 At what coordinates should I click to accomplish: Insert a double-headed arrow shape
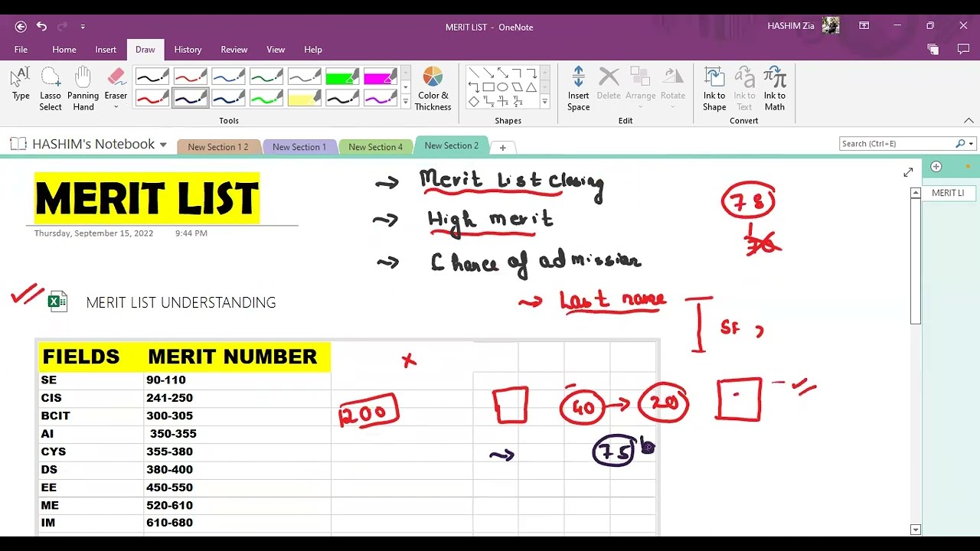(x=502, y=73)
